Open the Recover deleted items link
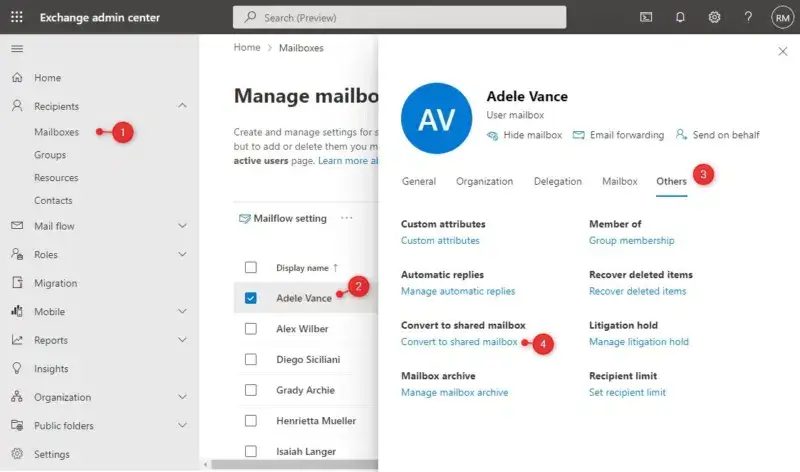The height and width of the screenshot is (472, 800). point(638,291)
